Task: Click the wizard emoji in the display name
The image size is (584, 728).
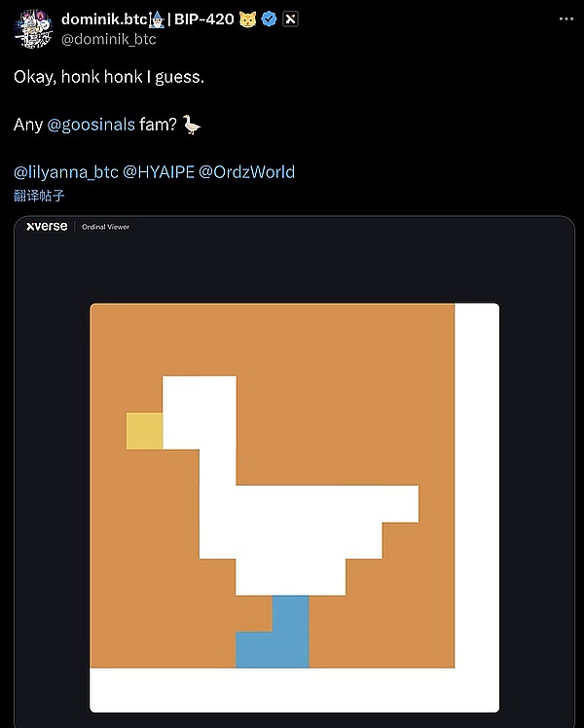Action: point(158,19)
